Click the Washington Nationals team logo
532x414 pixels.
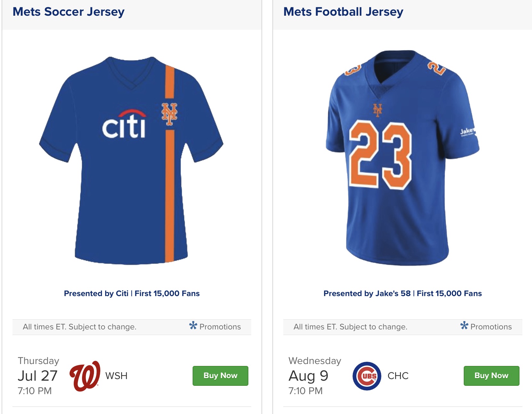pos(85,376)
